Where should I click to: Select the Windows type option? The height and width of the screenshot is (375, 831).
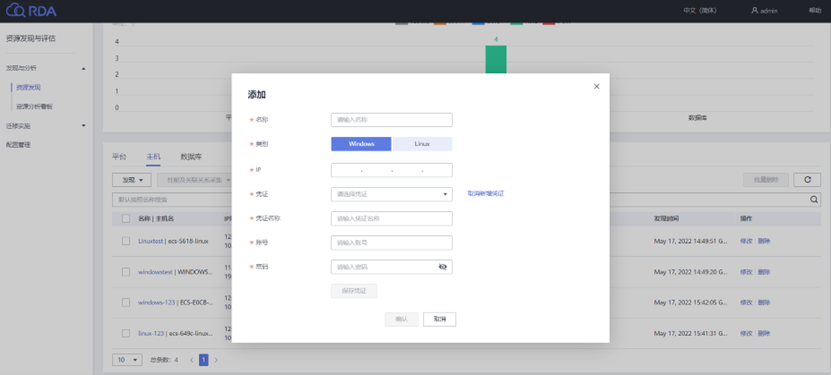pyautogui.click(x=361, y=144)
